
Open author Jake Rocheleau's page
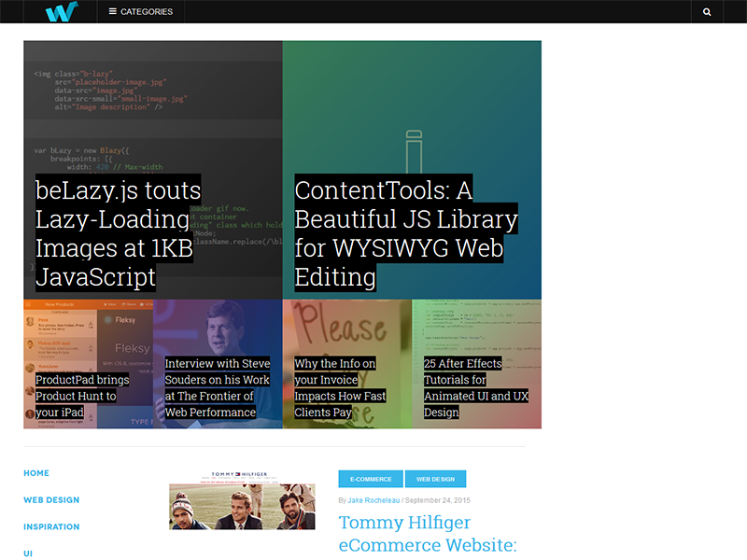tap(373, 500)
